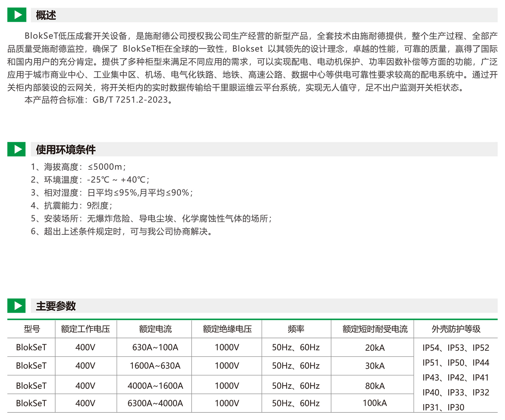Click the 额定短时耐受电流 column header
505x420 pixels.
tap(375, 329)
